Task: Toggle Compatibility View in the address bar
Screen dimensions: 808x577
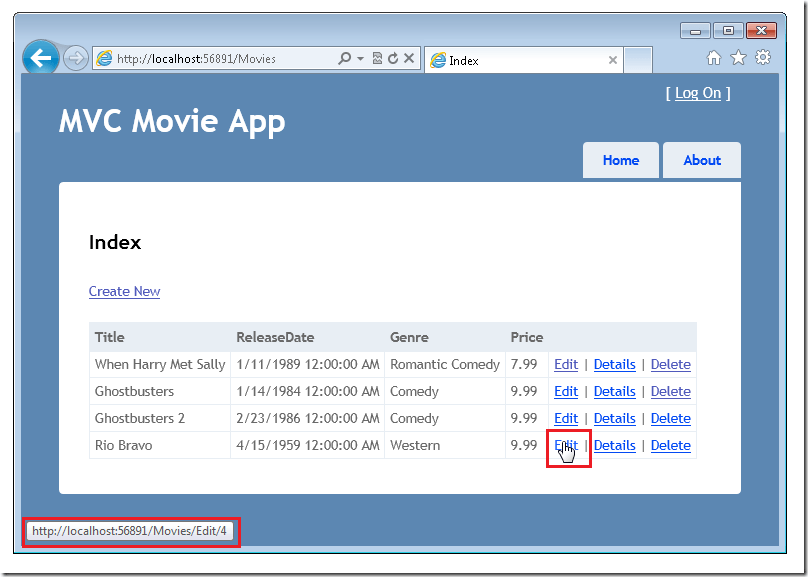Action: click(378, 57)
